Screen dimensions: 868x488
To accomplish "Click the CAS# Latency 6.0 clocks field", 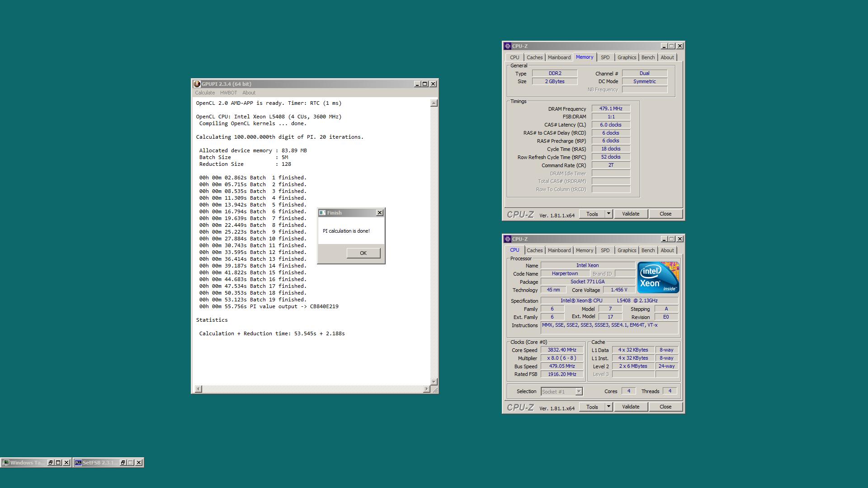I will point(611,125).
